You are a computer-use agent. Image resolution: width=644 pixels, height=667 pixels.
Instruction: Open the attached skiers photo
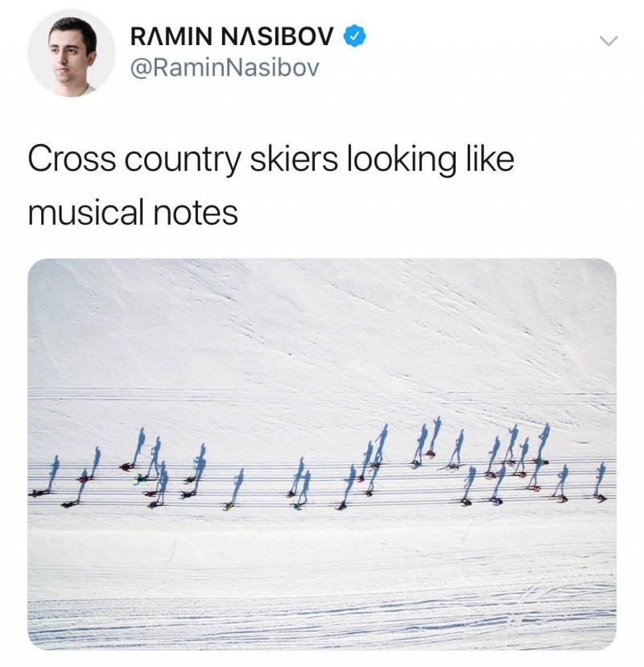coord(322,454)
